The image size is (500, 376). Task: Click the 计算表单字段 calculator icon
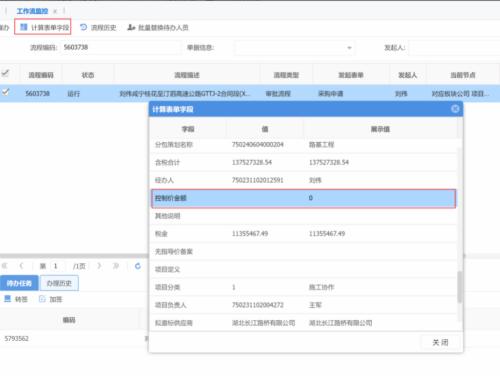[x=23, y=27]
